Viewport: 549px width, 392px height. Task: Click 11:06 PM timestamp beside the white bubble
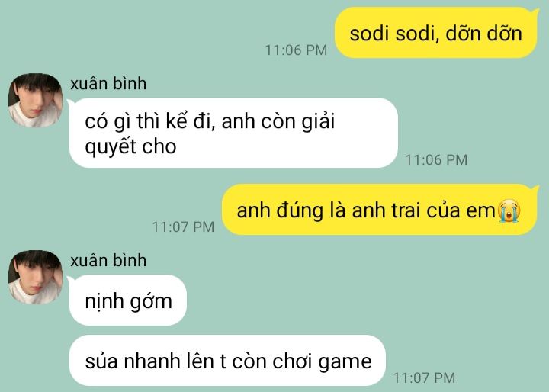pyautogui.click(x=436, y=159)
